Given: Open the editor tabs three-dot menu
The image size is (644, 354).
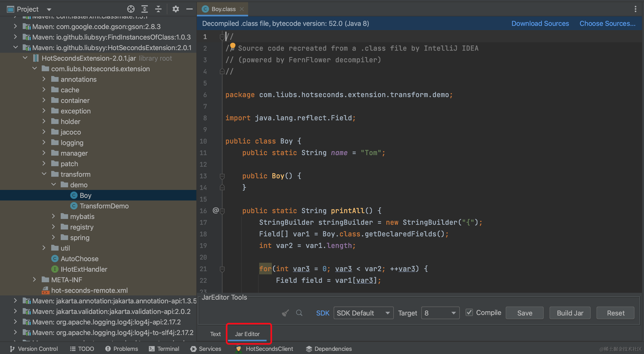Looking at the screenshot, I should tap(635, 9).
